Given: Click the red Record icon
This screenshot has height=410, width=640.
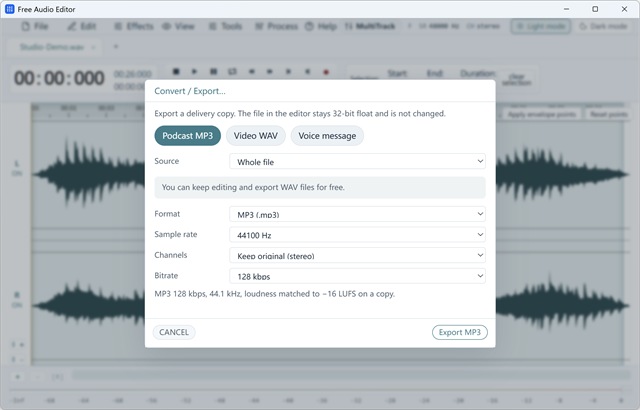Looking at the screenshot, I should pos(326,72).
